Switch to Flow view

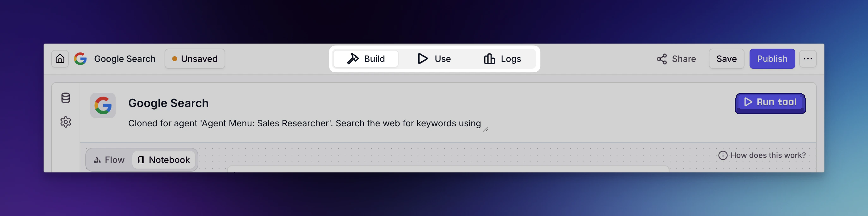tap(109, 160)
